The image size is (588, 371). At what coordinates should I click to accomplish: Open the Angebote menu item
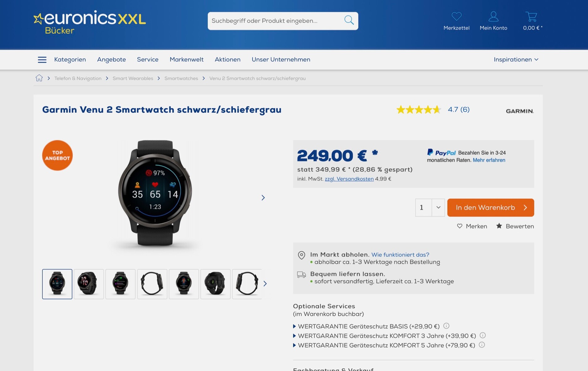[111, 59]
